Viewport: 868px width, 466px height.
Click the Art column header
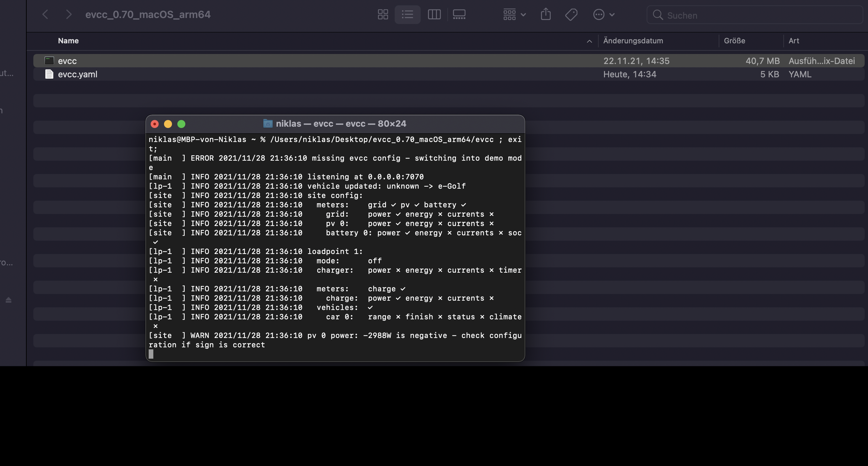[794, 40]
